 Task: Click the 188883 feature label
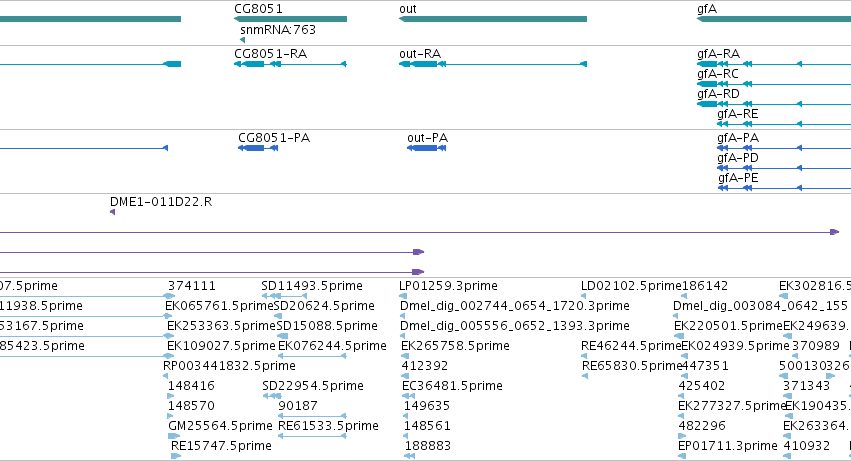point(428,447)
